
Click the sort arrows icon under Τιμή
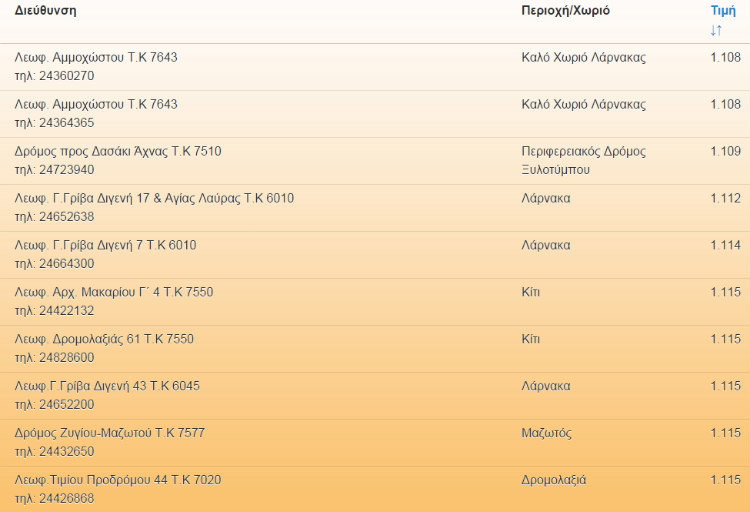click(x=716, y=31)
